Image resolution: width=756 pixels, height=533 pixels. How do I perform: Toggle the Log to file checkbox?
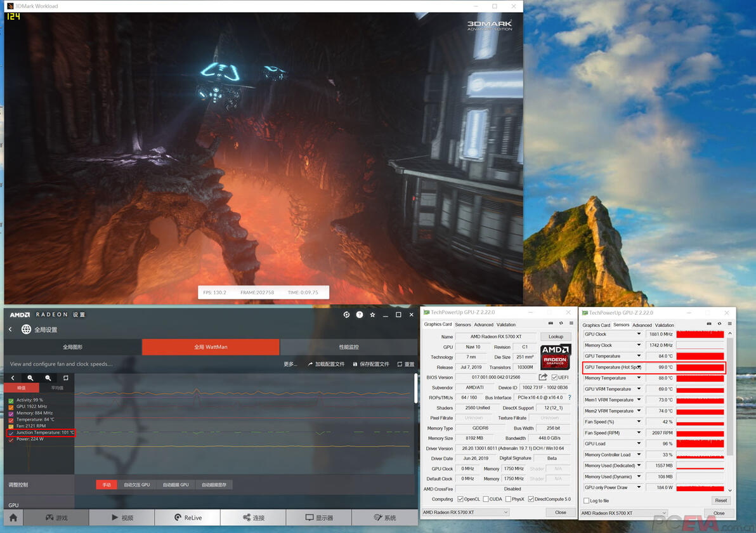tap(587, 501)
